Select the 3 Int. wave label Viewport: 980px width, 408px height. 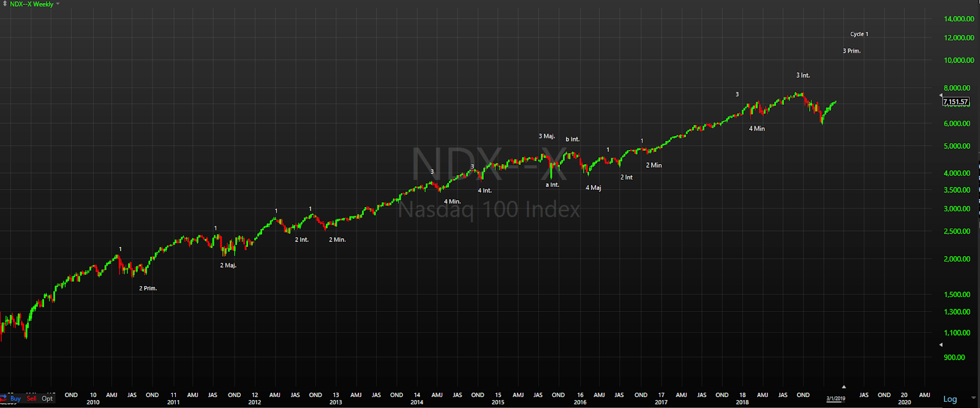pos(803,75)
